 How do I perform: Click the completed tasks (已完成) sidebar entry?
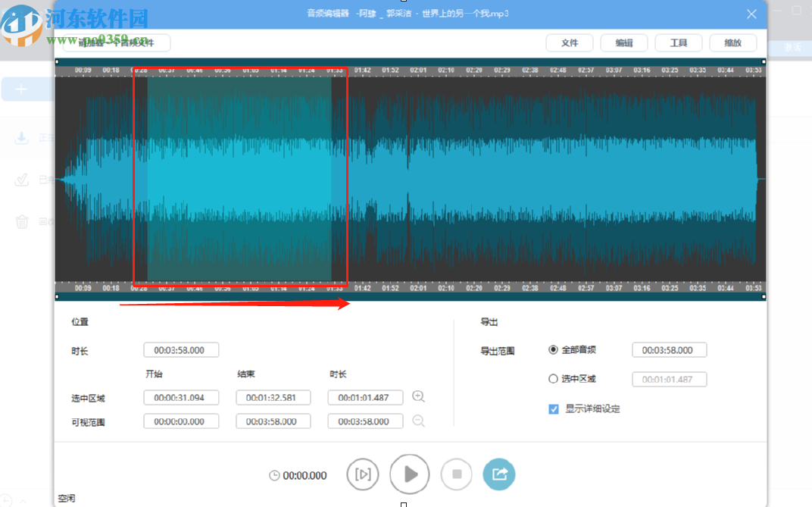(x=21, y=180)
